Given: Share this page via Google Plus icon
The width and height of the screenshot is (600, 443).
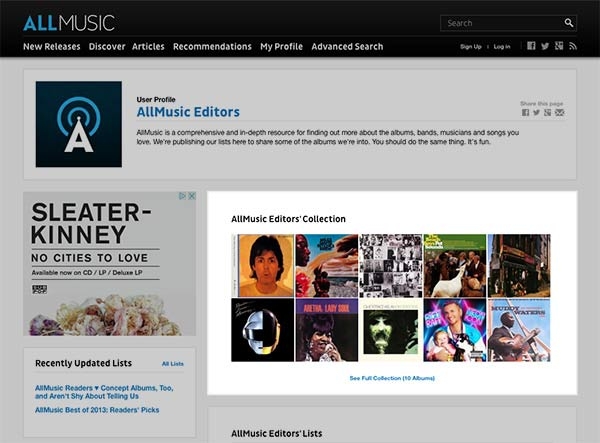Looking at the screenshot, I should [x=548, y=112].
